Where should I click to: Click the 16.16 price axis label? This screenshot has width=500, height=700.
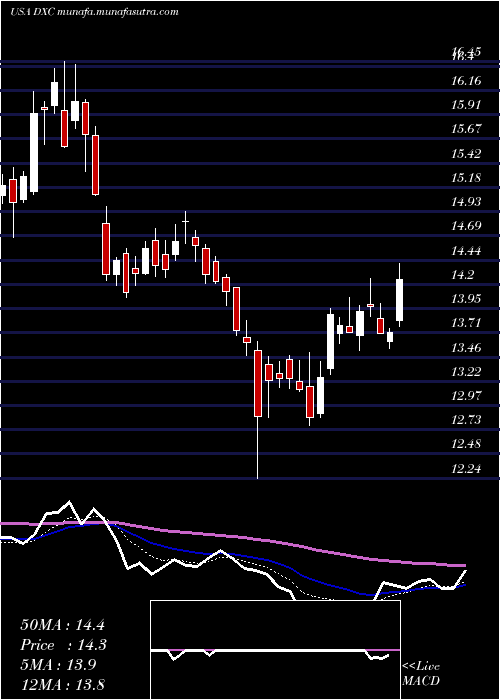[466, 81]
